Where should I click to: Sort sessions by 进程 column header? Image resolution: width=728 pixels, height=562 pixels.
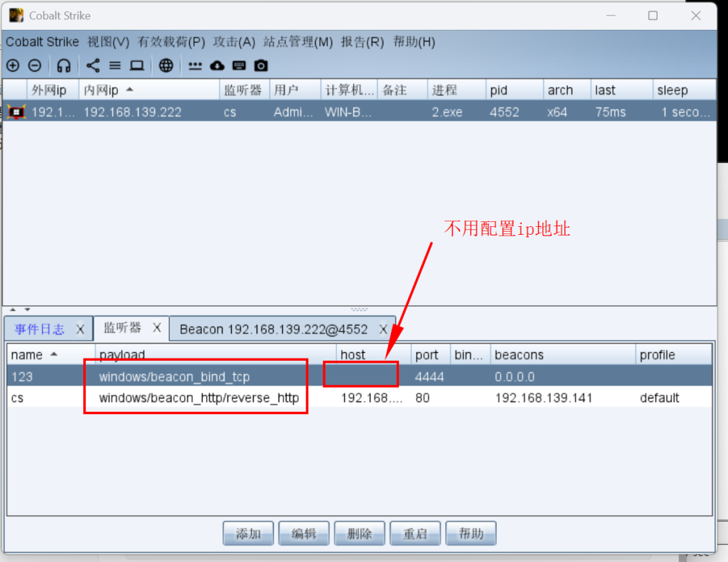(456, 90)
